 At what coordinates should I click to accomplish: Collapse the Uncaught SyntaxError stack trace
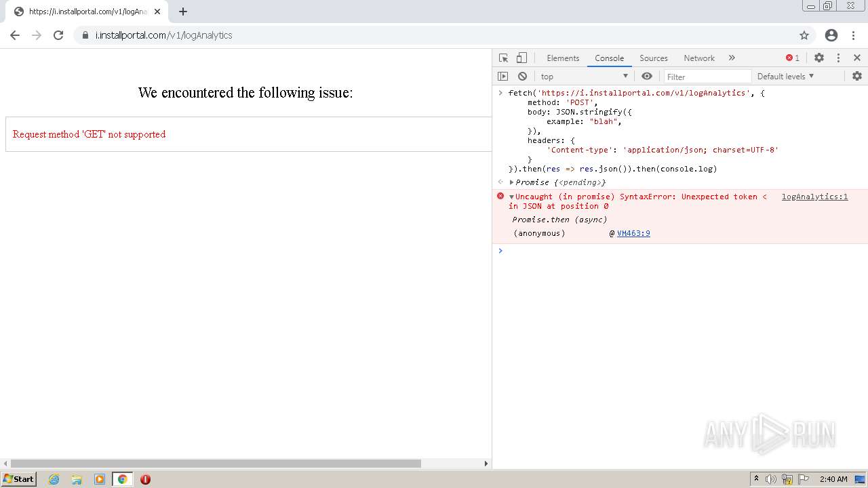pyautogui.click(x=512, y=197)
